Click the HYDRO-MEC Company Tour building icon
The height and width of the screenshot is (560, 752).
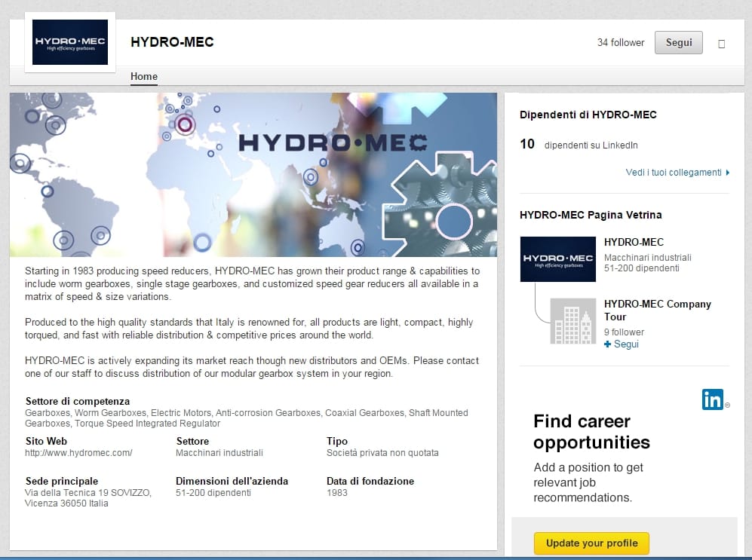coord(572,321)
